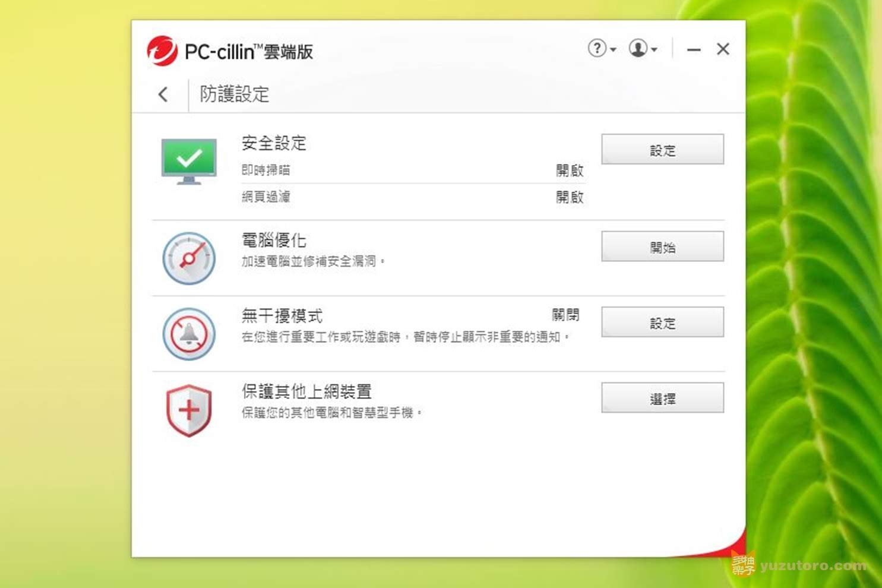Image resolution: width=882 pixels, height=588 pixels.
Task: Click the green monitor security settings icon
Action: (189, 161)
